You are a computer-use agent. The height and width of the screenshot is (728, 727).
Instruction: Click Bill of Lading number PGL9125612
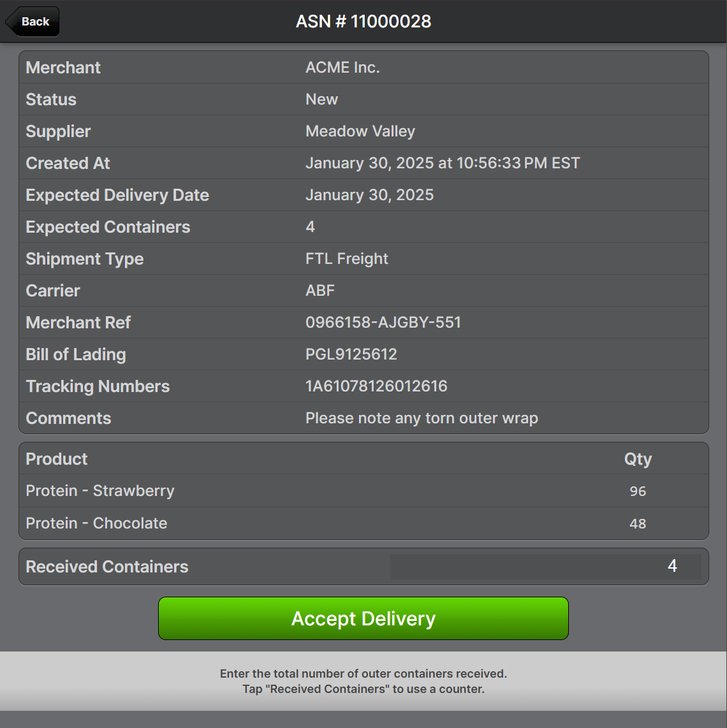(351, 354)
